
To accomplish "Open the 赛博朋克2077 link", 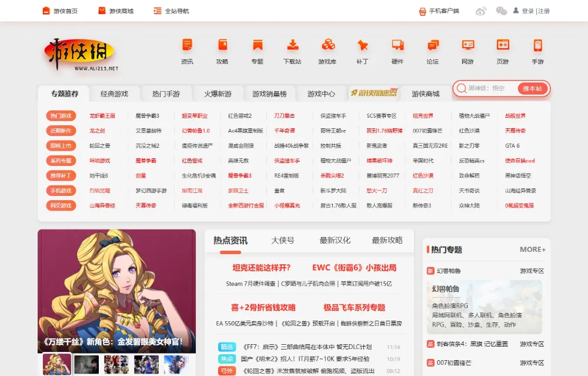I will point(383,175).
